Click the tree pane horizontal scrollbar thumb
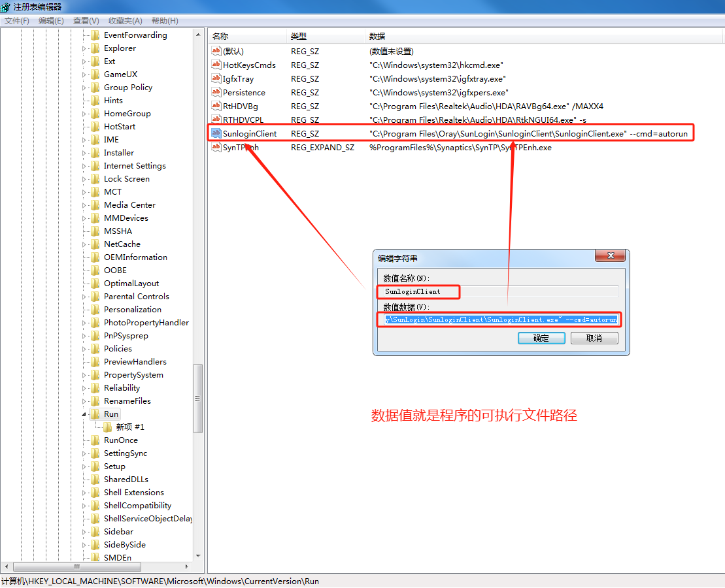 [77, 566]
